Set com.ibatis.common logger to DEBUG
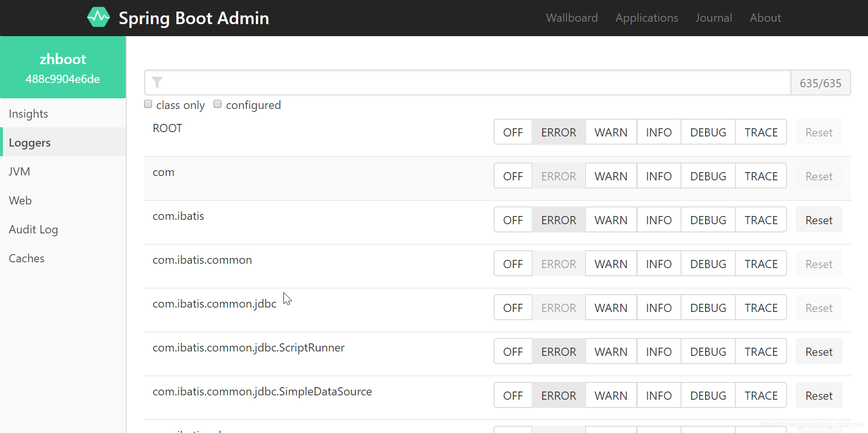 [708, 264]
